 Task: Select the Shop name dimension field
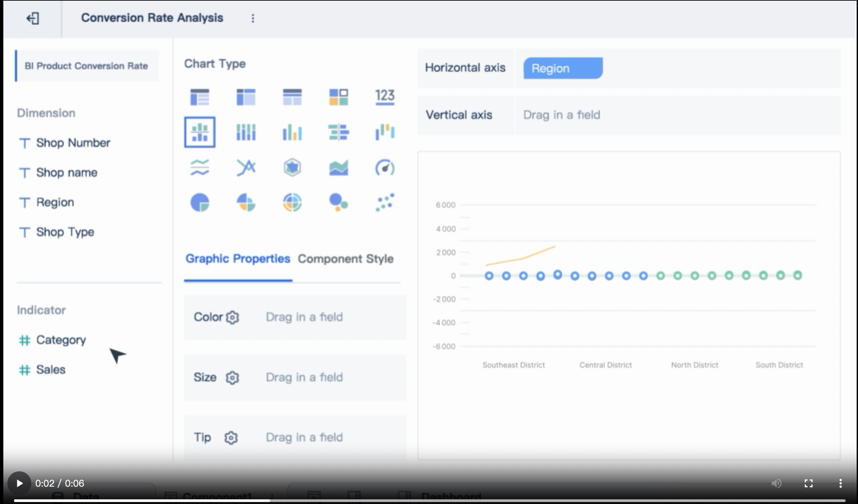(58, 173)
